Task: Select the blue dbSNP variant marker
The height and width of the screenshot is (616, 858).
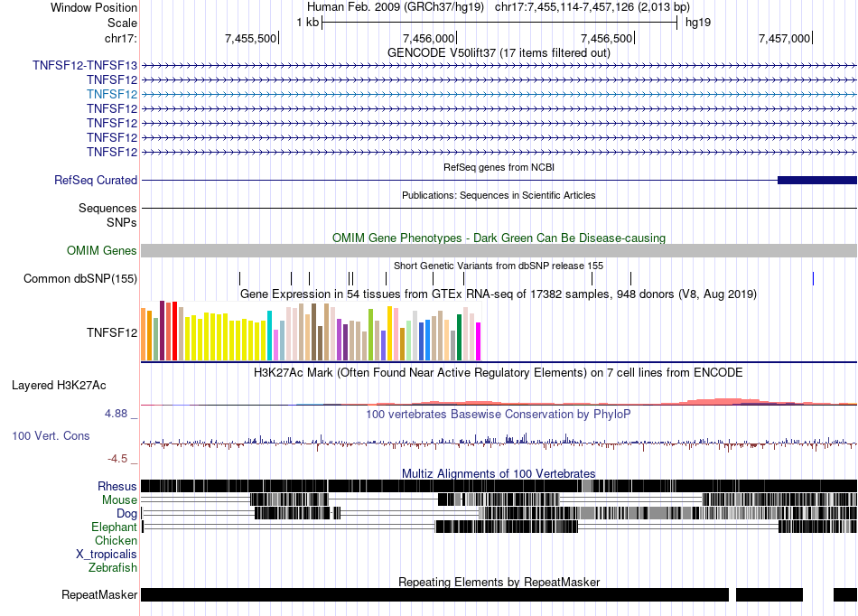Action: [813, 278]
